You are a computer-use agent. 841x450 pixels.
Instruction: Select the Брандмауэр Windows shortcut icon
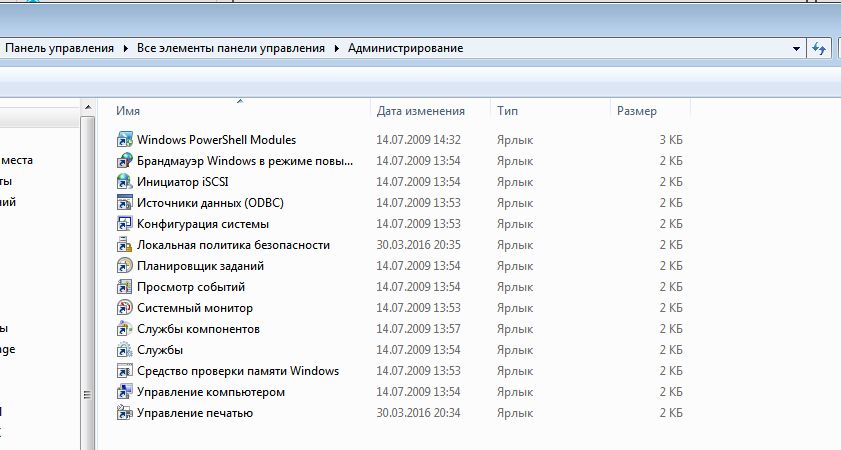124,160
